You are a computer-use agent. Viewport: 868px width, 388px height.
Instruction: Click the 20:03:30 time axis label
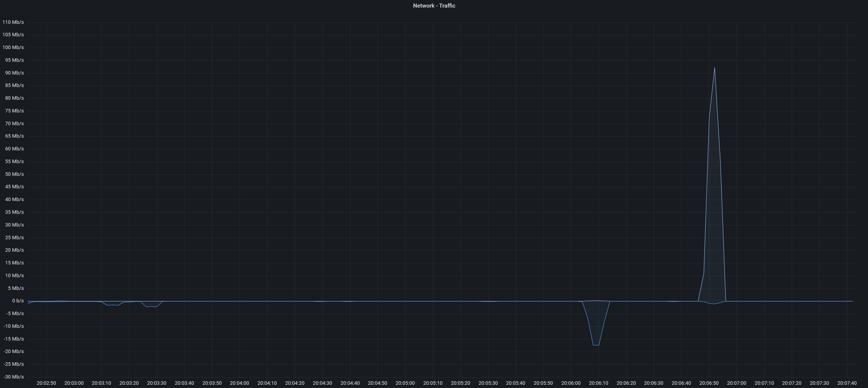coord(157,383)
